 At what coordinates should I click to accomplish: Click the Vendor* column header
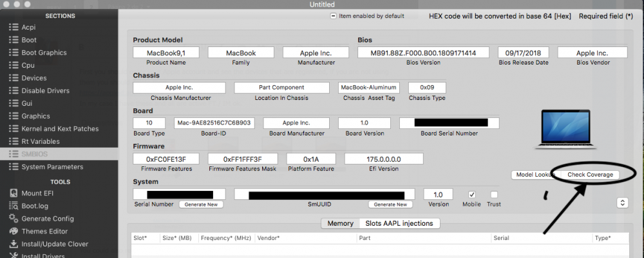[x=305, y=238]
